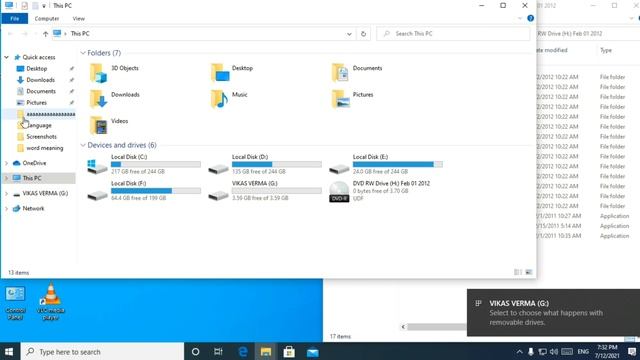This screenshot has width=640, height=360.
Task: Select This PC in navigation pane
Action: point(32,178)
